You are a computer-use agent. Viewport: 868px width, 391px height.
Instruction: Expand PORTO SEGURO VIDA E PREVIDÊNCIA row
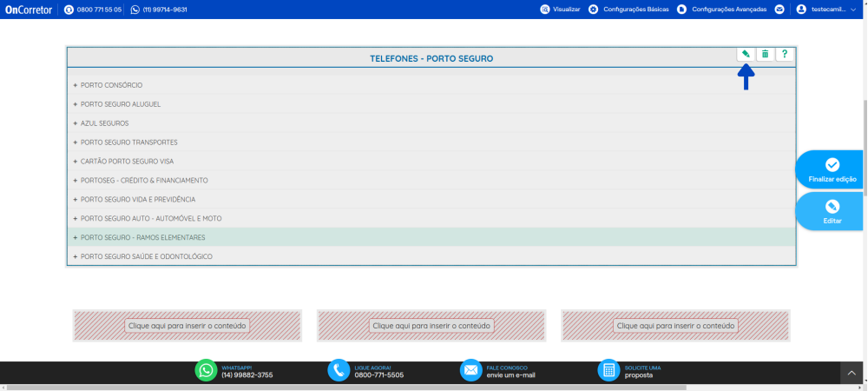[431, 199]
